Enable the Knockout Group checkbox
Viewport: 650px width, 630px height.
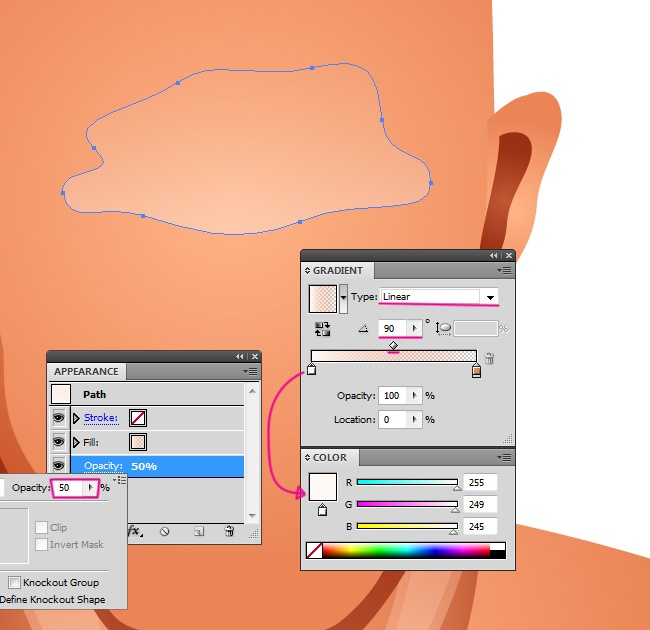[15, 582]
